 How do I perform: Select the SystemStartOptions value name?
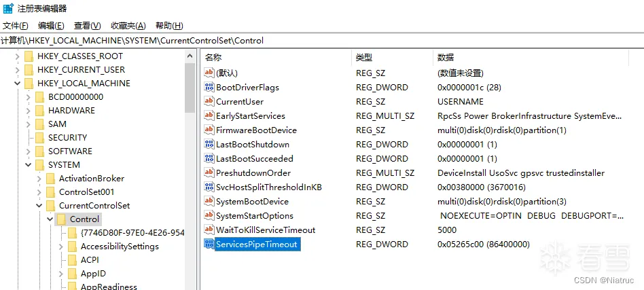click(x=255, y=216)
